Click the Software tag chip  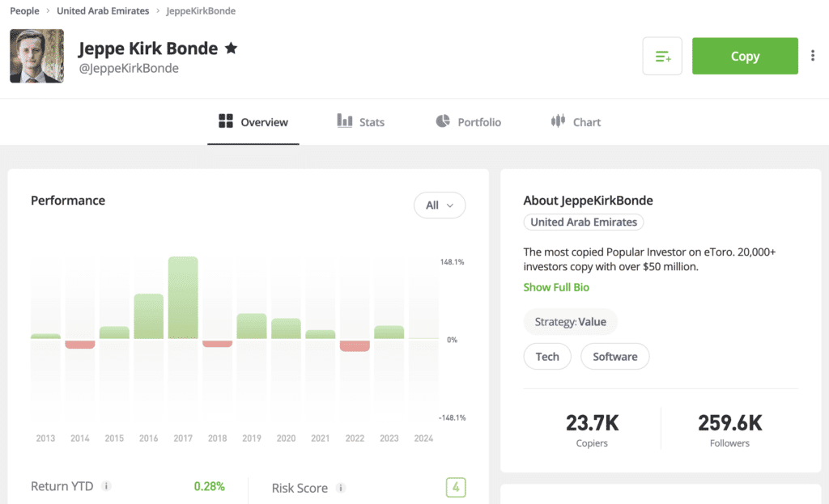614,356
